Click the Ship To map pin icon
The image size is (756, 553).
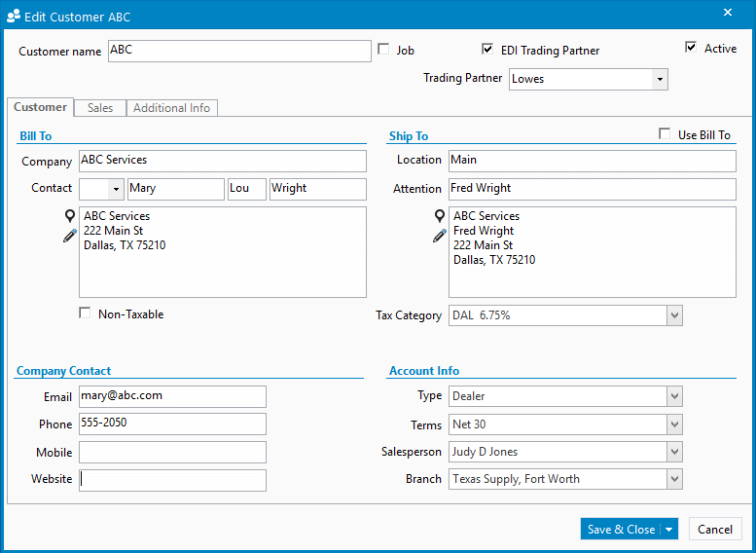coord(440,216)
